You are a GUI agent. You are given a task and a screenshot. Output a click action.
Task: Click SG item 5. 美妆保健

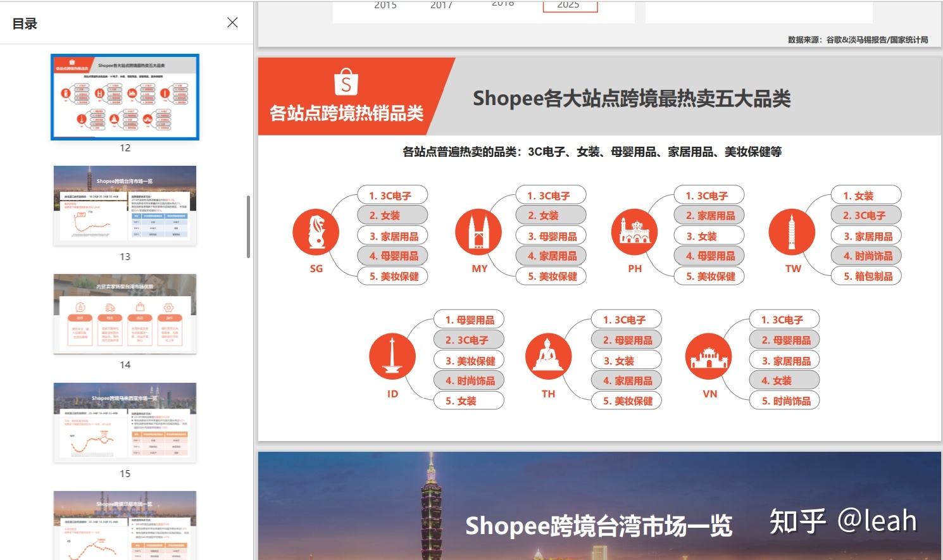coord(393,276)
